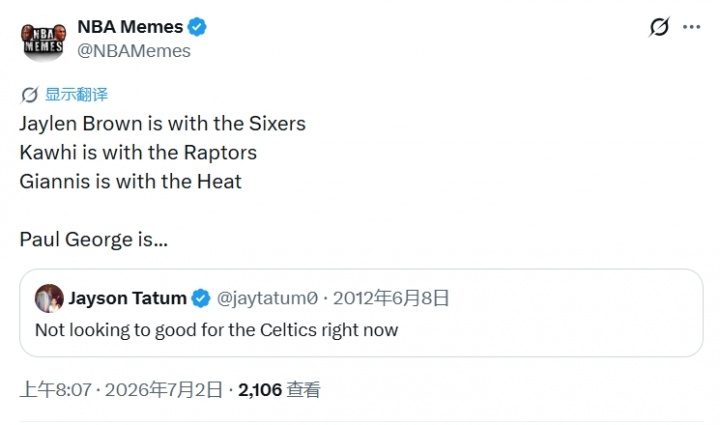Screen dimensions: 720x425
Task: Click the Jayson Tatum name in quote
Action: point(128,298)
